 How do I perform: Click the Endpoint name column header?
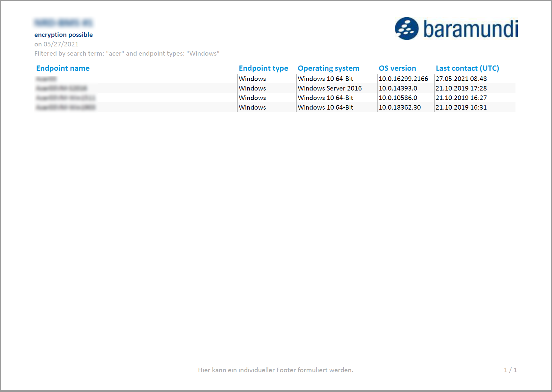tap(63, 68)
